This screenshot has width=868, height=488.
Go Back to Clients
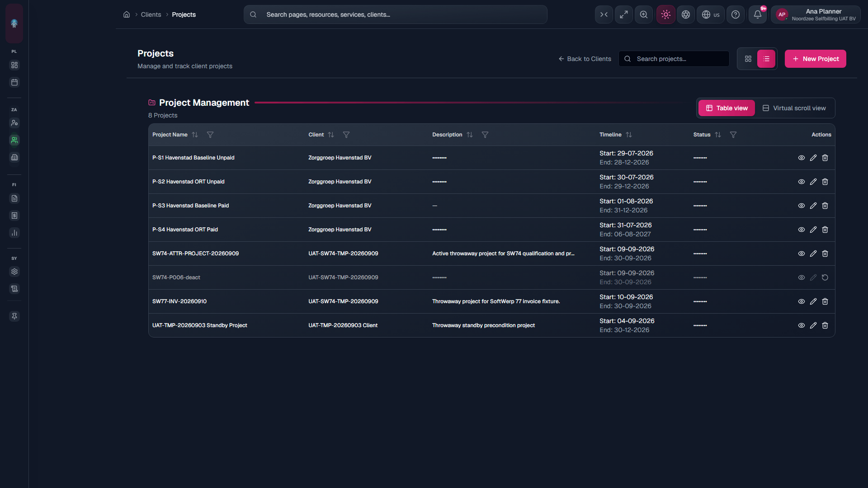click(x=585, y=59)
